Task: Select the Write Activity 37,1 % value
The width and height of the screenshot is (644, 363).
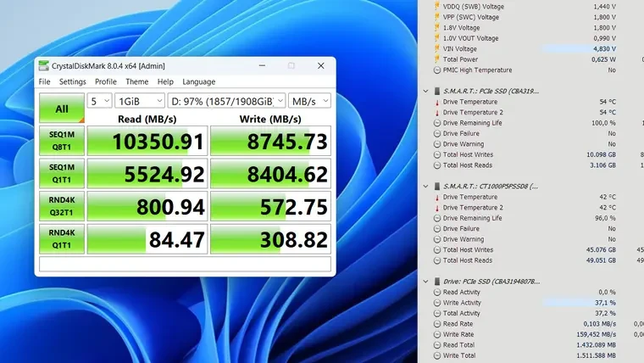Action: (605, 303)
